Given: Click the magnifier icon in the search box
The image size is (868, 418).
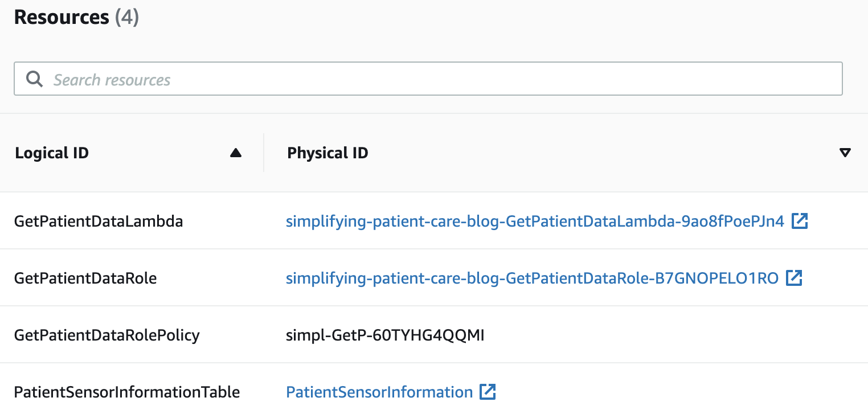Looking at the screenshot, I should coord(34,79).
